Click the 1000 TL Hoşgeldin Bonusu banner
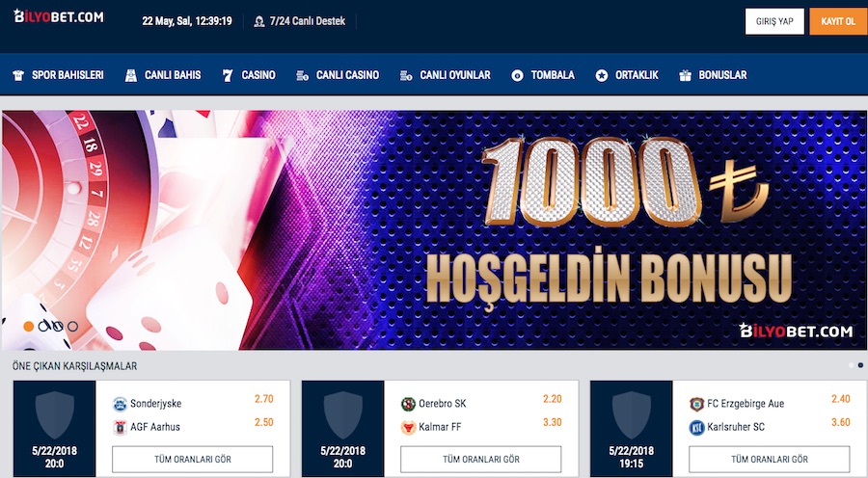Screen dimensions: 868x478 (x=434, y=229)
